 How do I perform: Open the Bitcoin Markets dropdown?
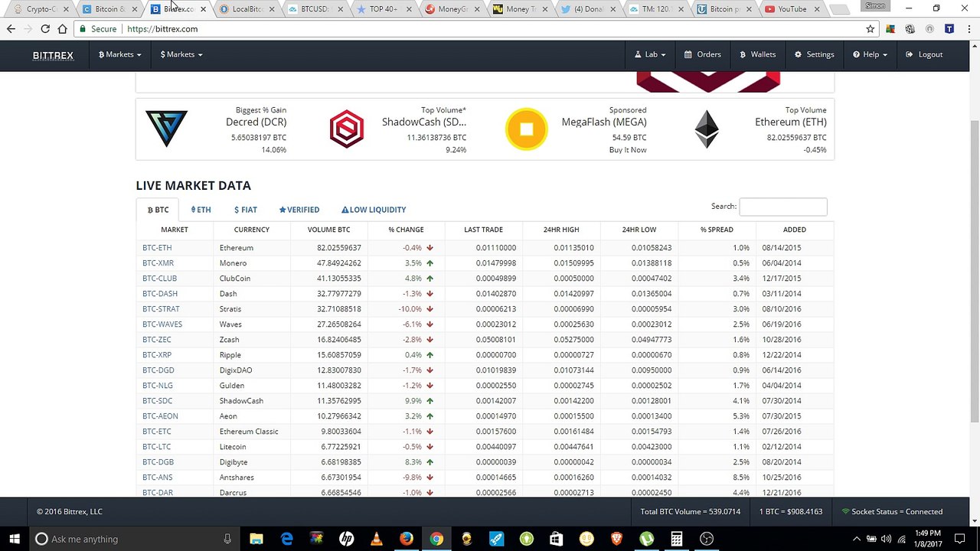click(119, 54)
